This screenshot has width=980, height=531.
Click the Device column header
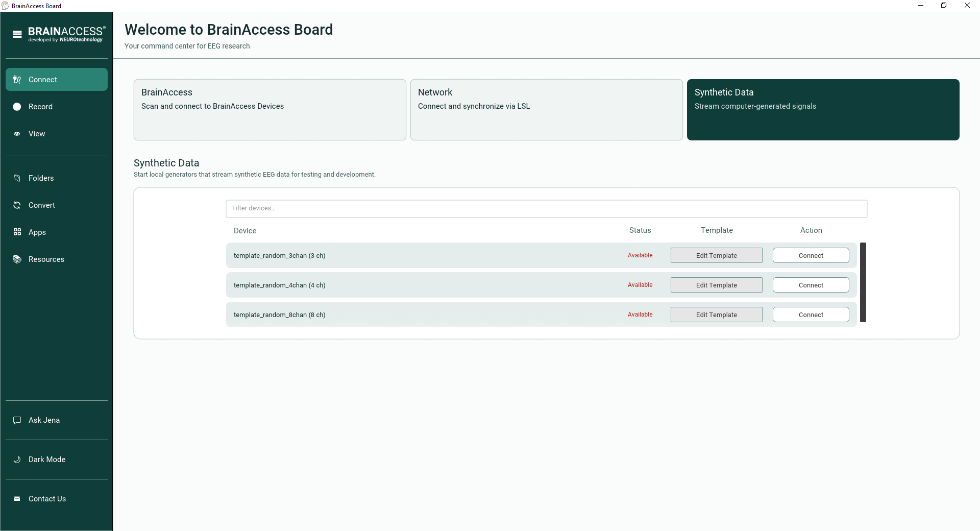245,231
